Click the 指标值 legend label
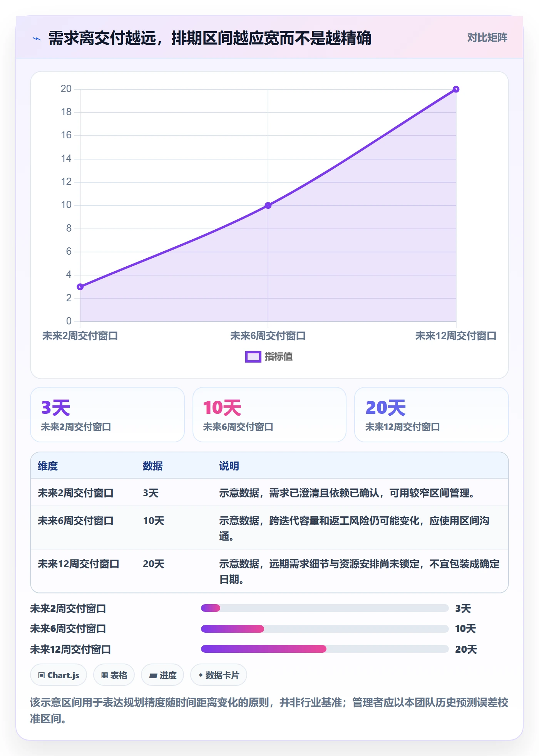539x756 pixels. [279, 357]
